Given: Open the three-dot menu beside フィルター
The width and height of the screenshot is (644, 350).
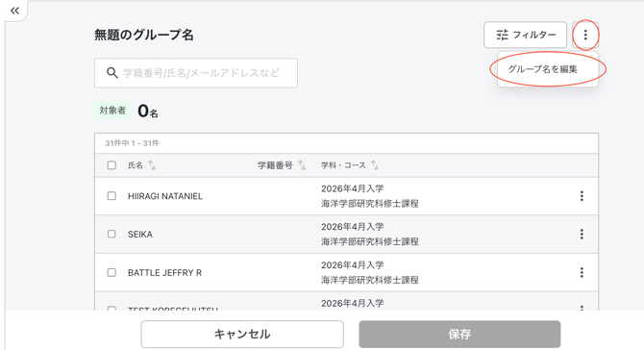Looking at the screenshot, I should pyautogui.click(x=585, y=35).
